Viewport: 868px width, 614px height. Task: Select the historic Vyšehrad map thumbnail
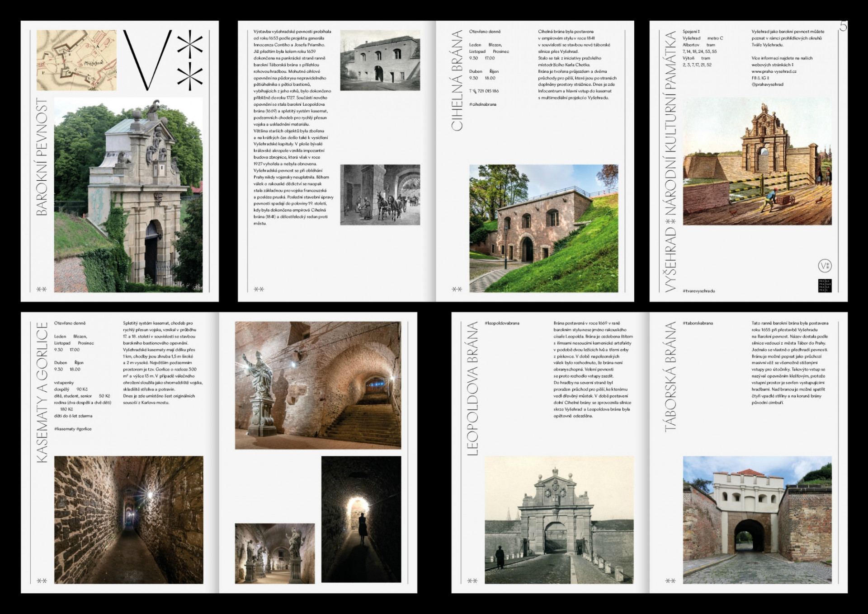[x=76, y=60]
